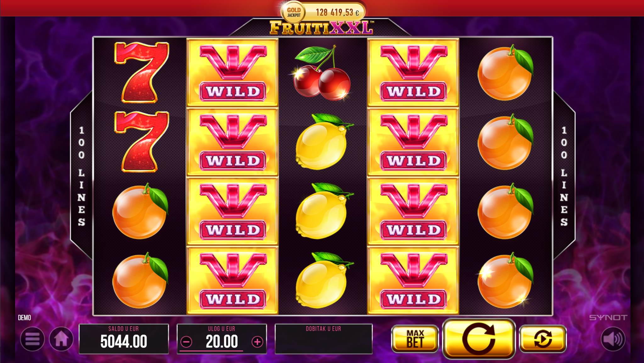Click the top WILD tile on reel two
The image size is (644, 363).
[x=232, y=72]
